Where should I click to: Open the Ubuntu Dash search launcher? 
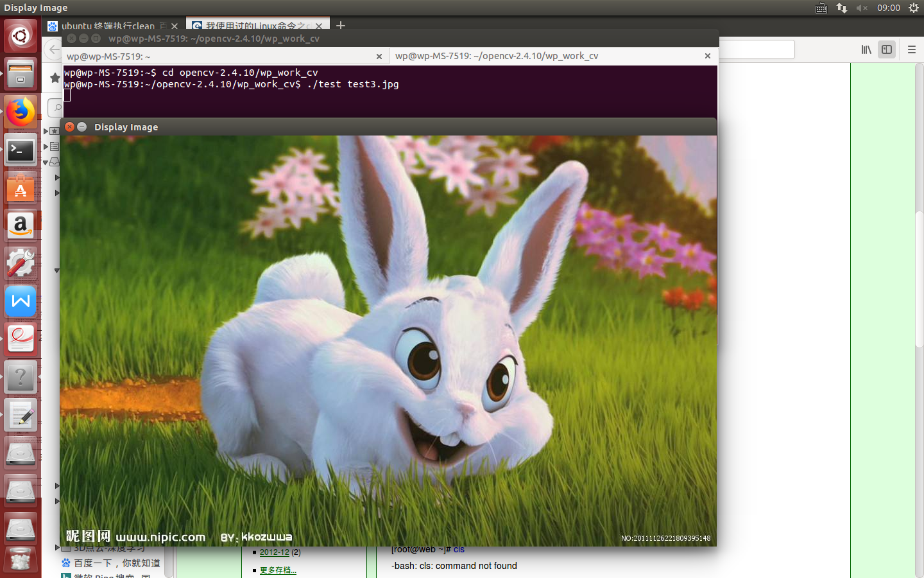pyautogui.click(x=21, y=36)
